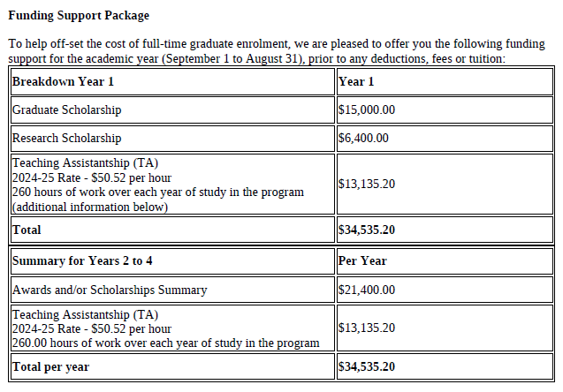563x392 pixels.
Task: Select the Breakdown Year 1 header cell
Action: 172,82
